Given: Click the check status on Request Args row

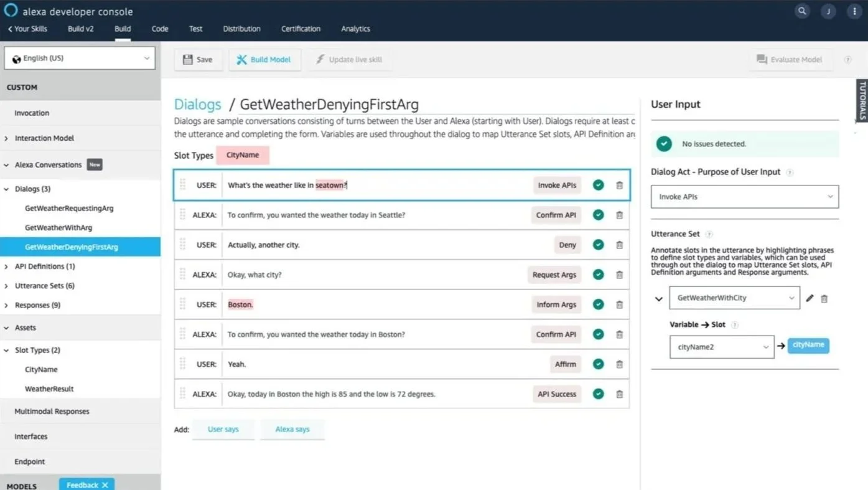Looking at the screenshot, I should point(599,275).
